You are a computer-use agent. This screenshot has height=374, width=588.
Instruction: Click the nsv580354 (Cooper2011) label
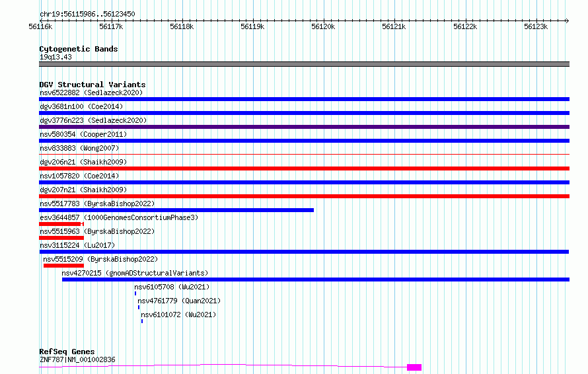tap(83, 134)
